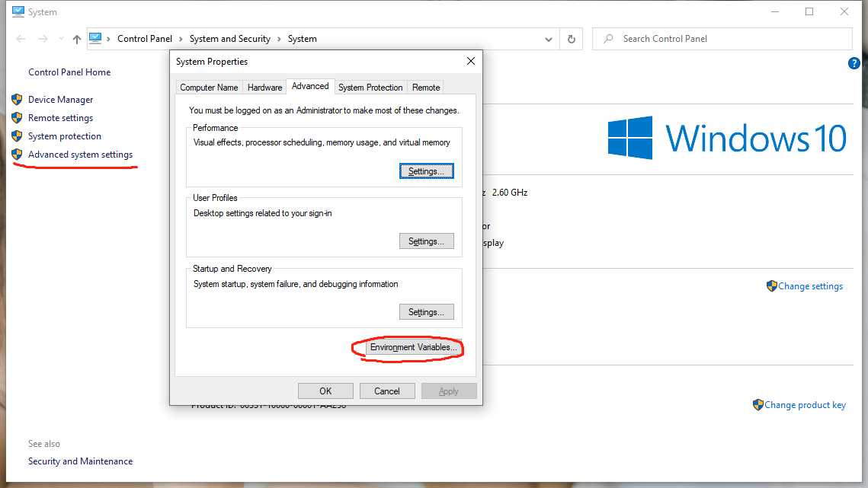
Task: Click the Device Manager shield icon
Action: (17, 100)
